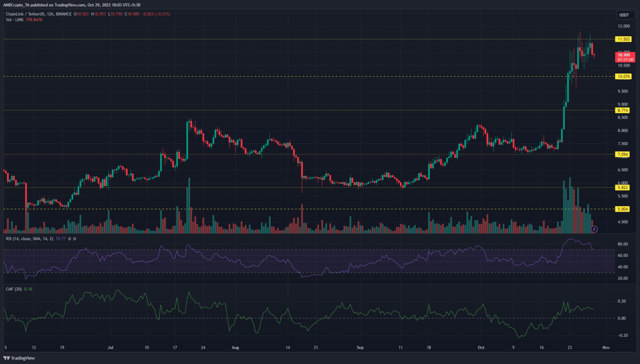Click the CMF (20) indicator label

point(14,289)
